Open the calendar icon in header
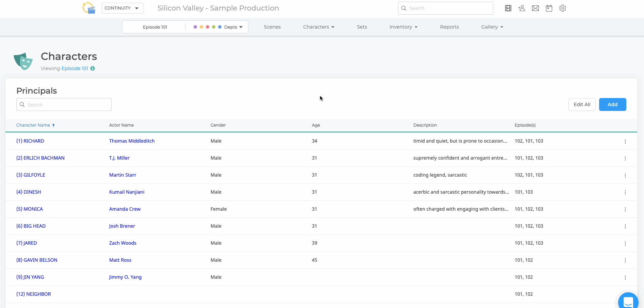Screen dimensions: 644x308 [x=549, y=8]
